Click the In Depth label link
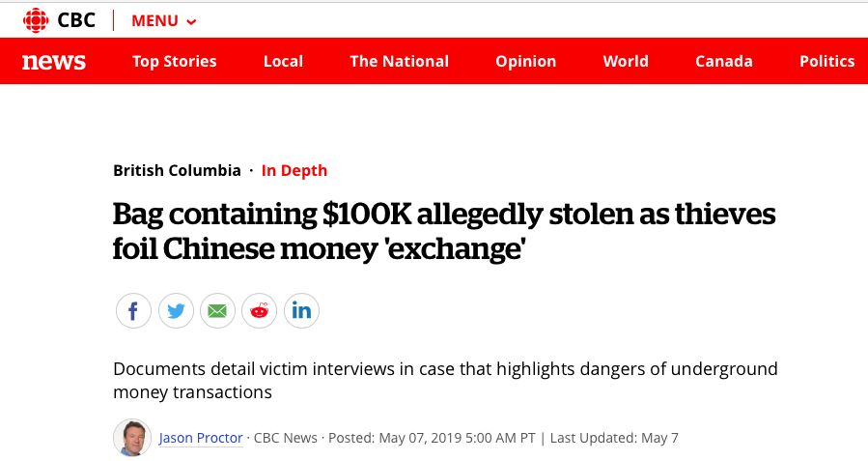The width and height of the screenshot is (868, 461). click(x=294, y=170)
